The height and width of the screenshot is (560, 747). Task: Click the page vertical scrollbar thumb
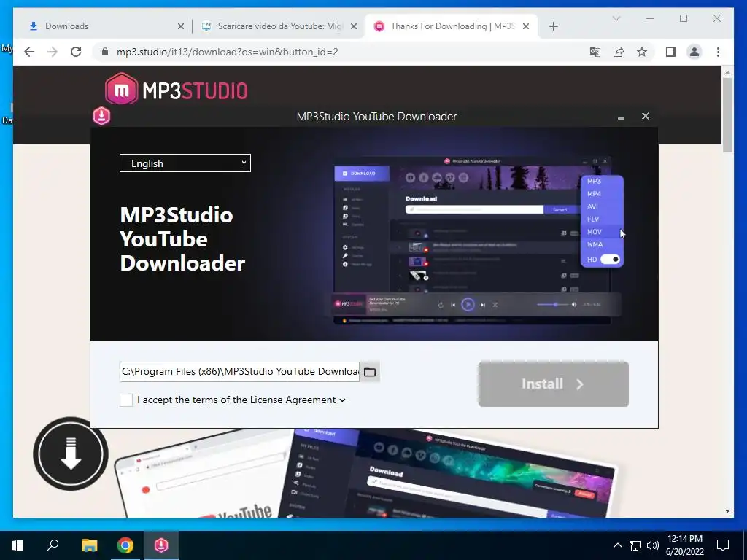point(727,114)
